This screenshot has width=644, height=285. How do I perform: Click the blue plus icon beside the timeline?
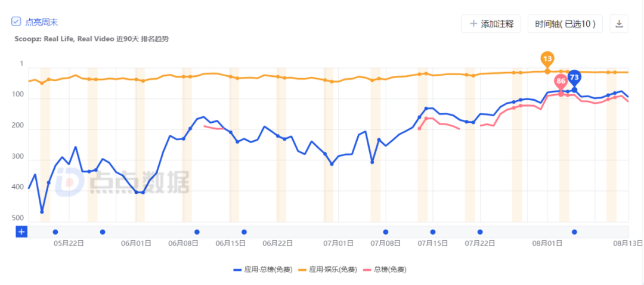pyautogui.click(x=21, y=232)
